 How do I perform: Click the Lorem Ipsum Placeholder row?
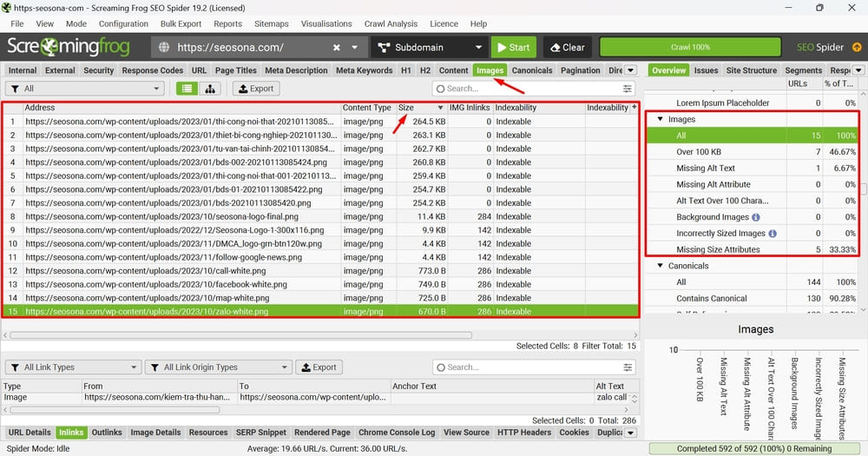click(x=753, y=103)
